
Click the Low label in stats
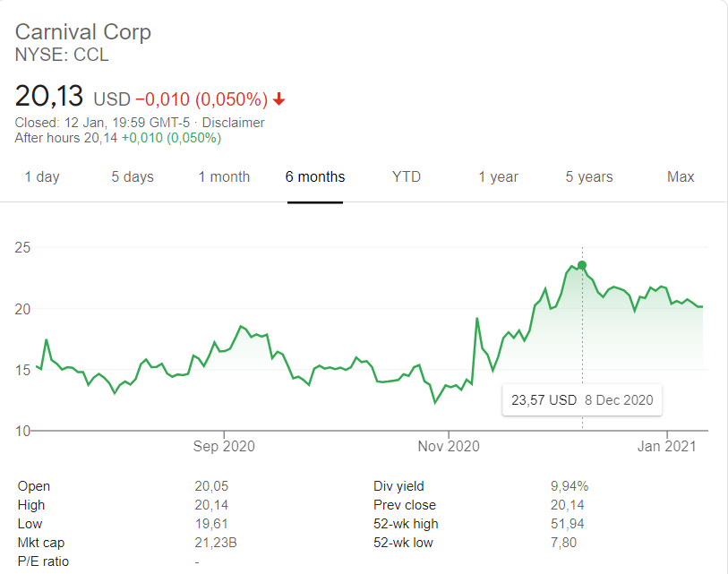point(30,524)
